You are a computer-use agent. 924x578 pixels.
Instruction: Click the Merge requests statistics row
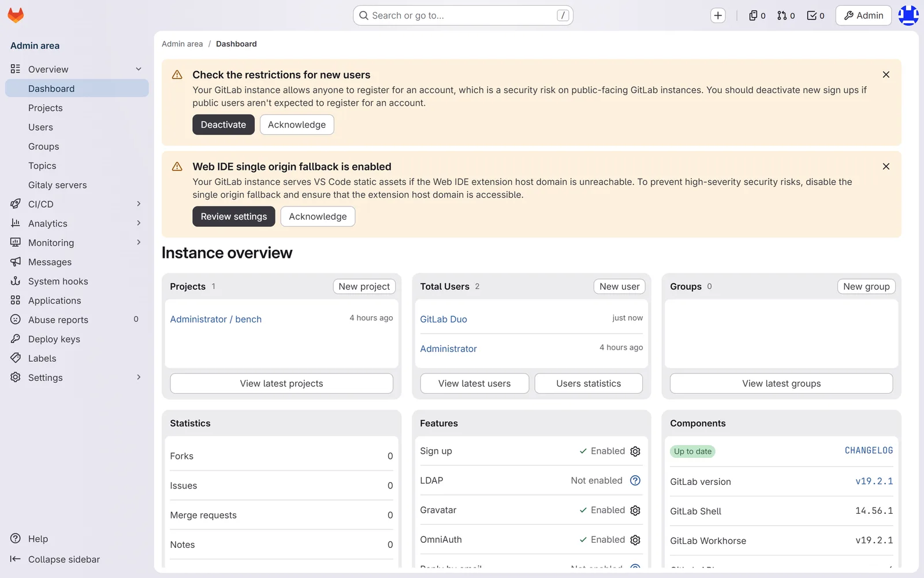[282, 515]
